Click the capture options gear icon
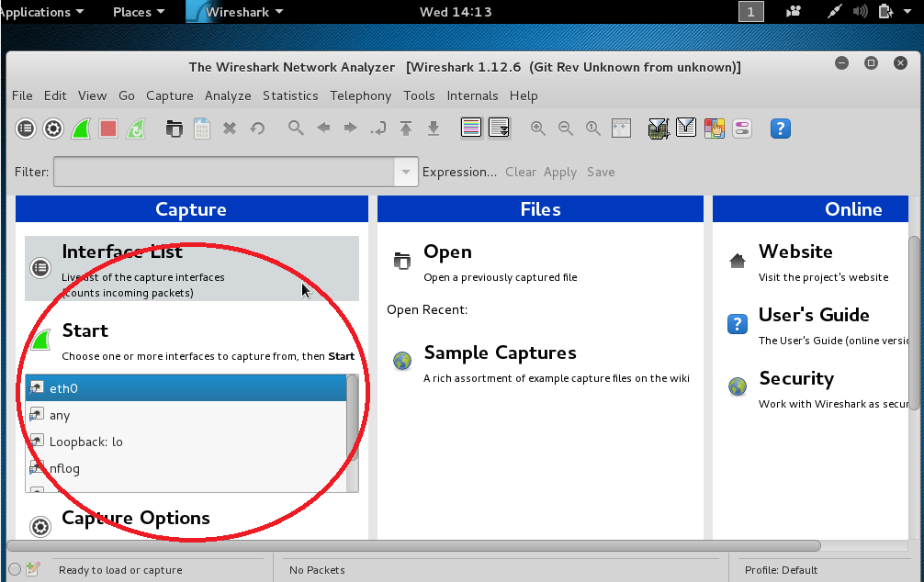The height and width of the screenshot is (582, 924). pyautogui.click(x=53, y=129)
